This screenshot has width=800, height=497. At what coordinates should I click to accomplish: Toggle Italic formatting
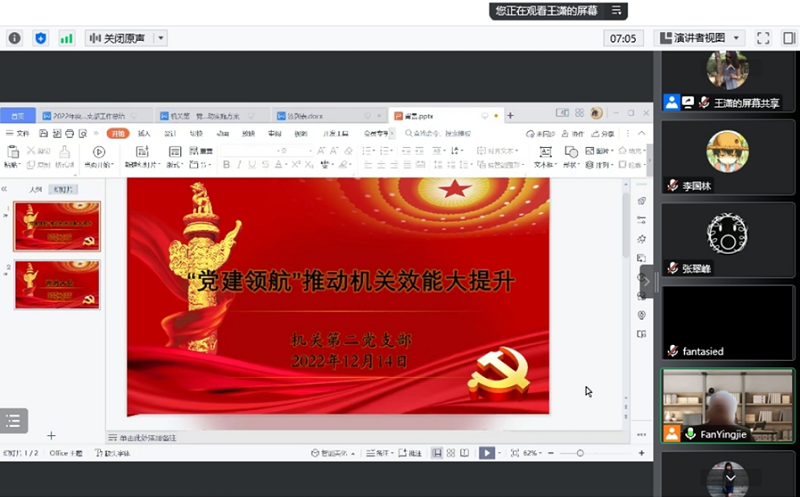[x=239, y=164]
